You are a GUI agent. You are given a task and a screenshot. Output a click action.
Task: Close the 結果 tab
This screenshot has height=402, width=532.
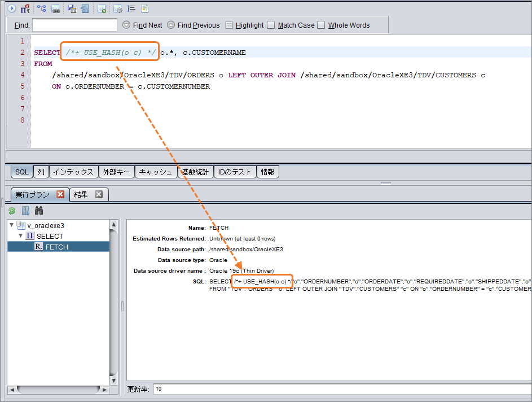coord(99,194)
